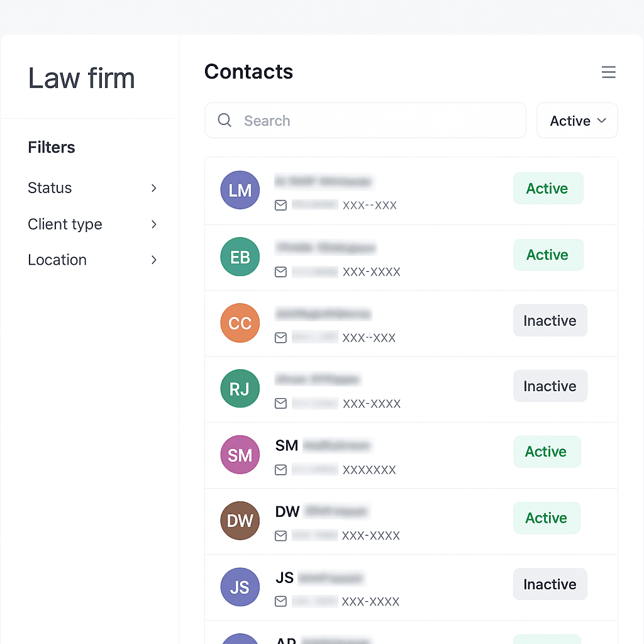
Task: Select the DW avatar circle
Action: [240, 521]
